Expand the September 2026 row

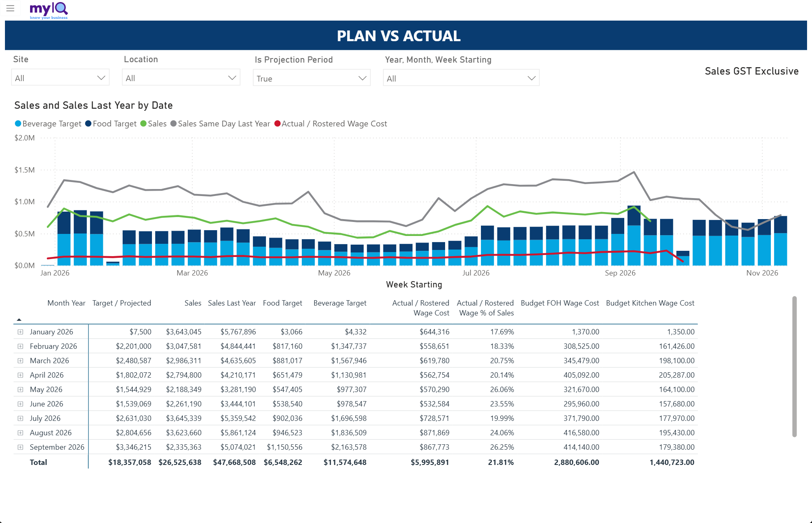pos(20,447)
